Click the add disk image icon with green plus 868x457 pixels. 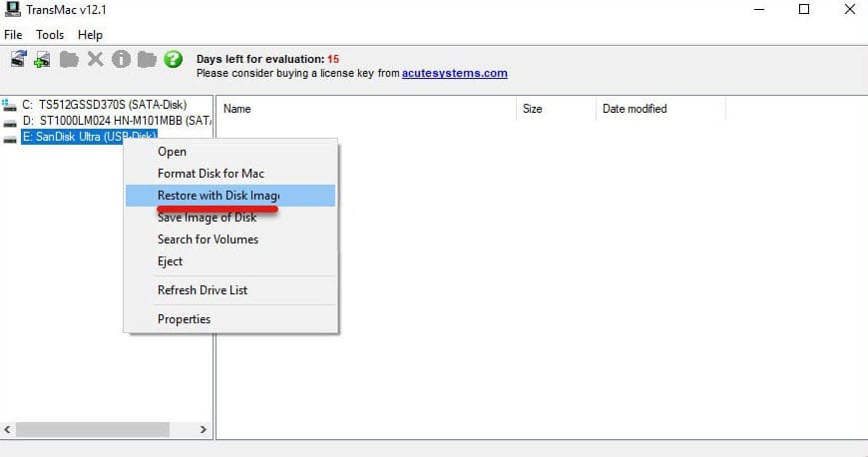tap(42, 59)
